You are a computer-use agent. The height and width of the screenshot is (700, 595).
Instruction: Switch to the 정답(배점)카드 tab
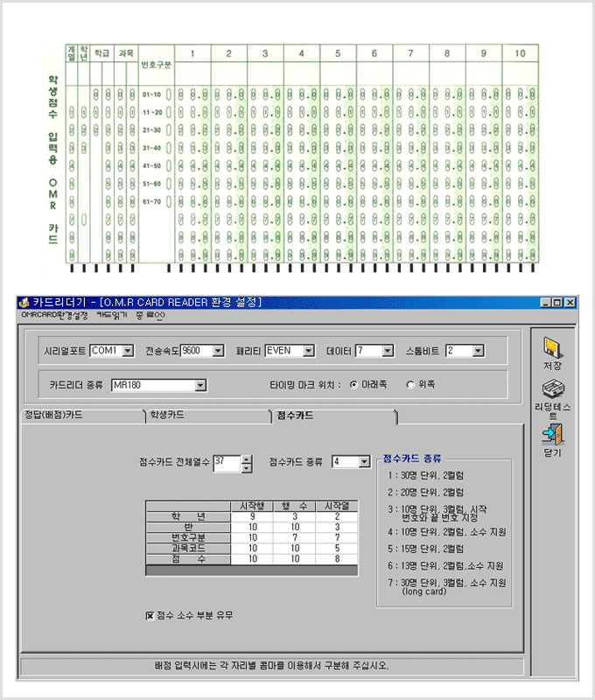pyautogui.click(x=83, y=416)
